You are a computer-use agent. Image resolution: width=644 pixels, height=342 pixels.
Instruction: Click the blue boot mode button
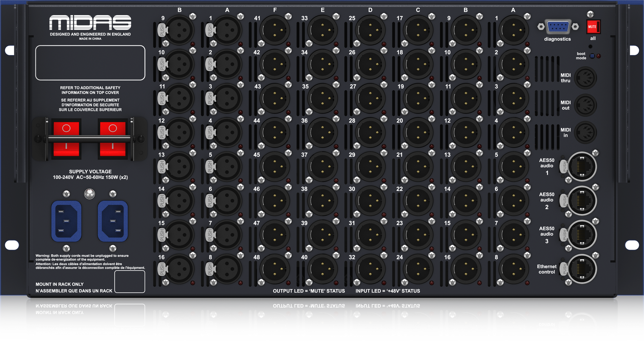pyautogui.click(x=592, y=56)
